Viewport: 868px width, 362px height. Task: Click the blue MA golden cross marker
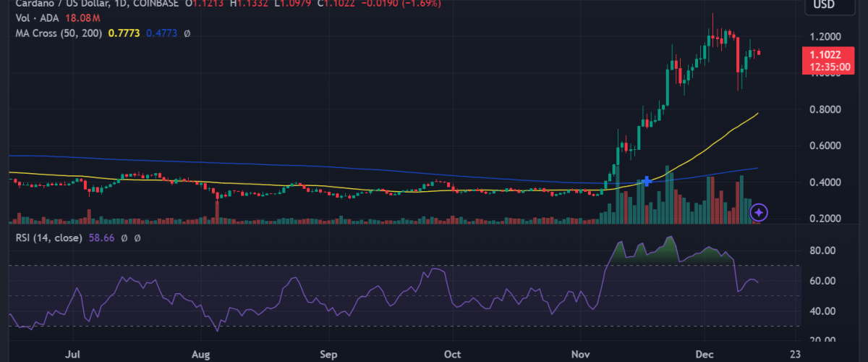[647, 182]
